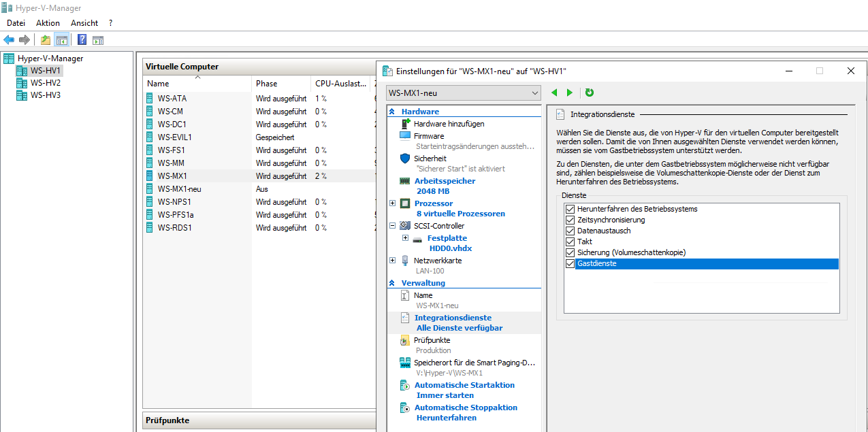
Task: Click the green refresh icon in settings
Action: tap(590, 93)
